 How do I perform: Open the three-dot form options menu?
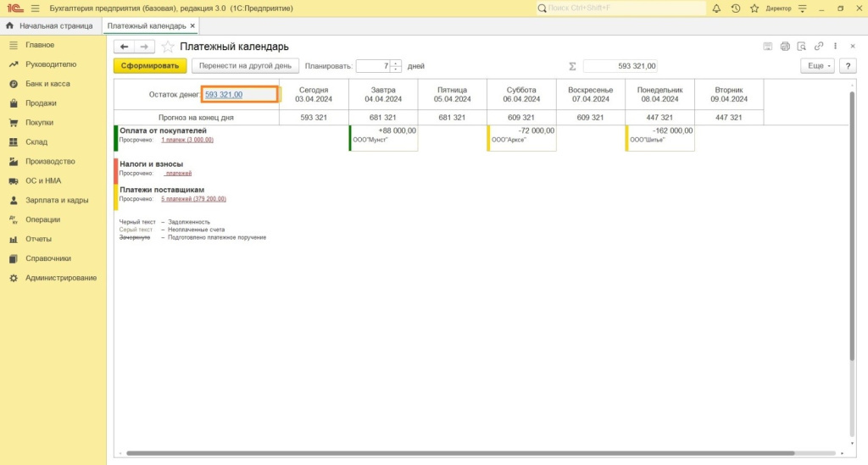click(x=836, y=46)
